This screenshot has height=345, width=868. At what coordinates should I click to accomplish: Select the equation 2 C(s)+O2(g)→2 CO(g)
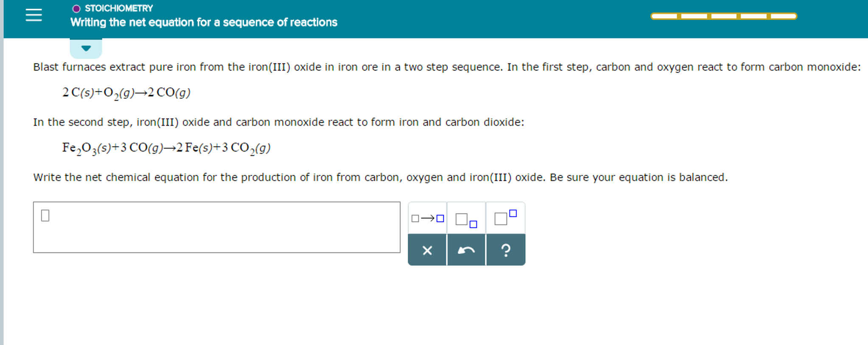click(126, 92)
